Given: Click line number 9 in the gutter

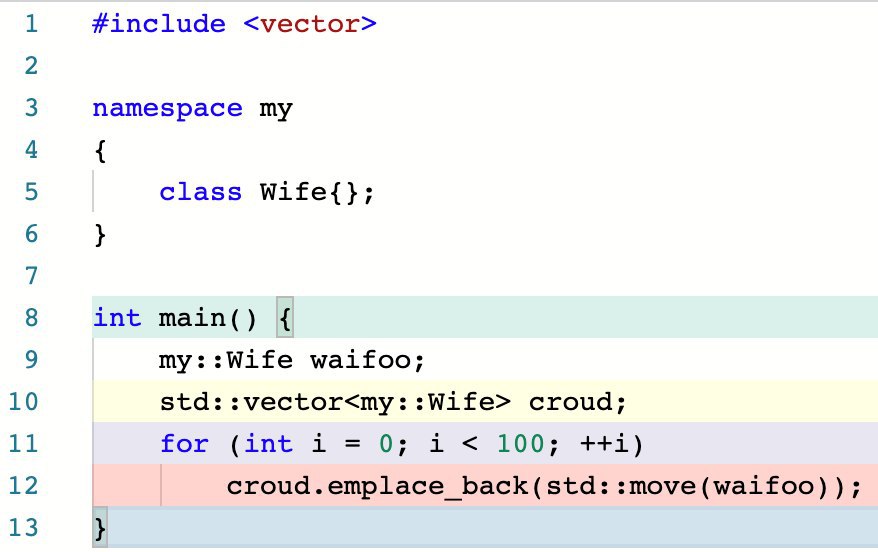Looking at the screenshot, I should 31,359.
